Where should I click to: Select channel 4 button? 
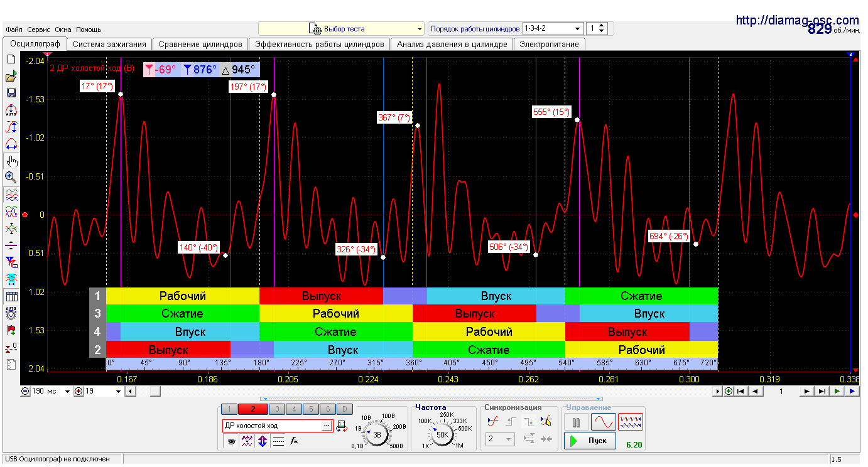tap(293, 409)
